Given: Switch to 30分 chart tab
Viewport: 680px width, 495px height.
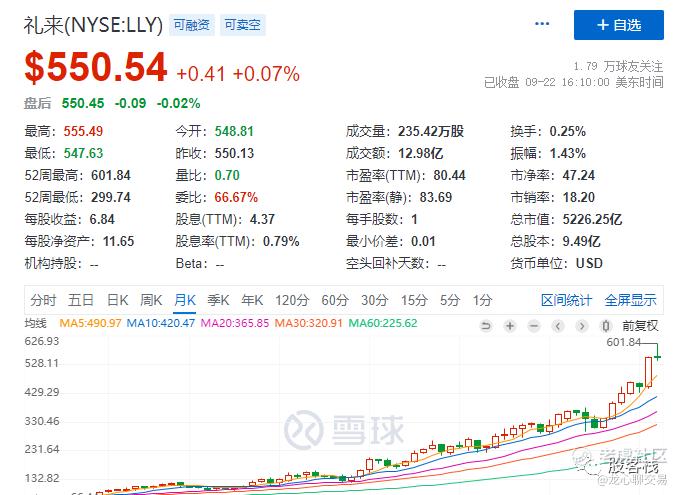Looking at the screenshot, I should (x=375, y=300).
